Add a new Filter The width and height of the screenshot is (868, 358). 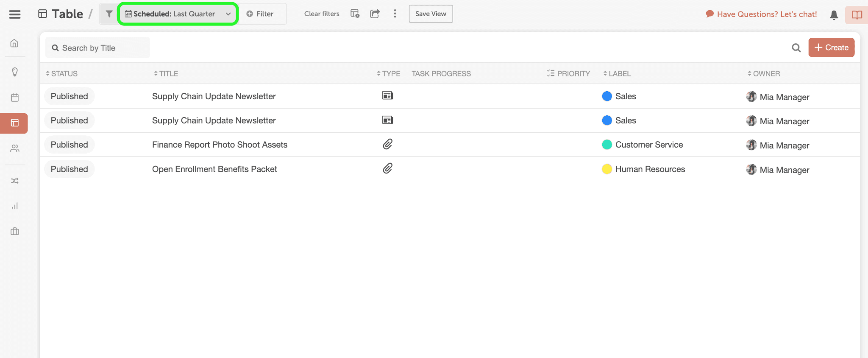coord(260,14)
